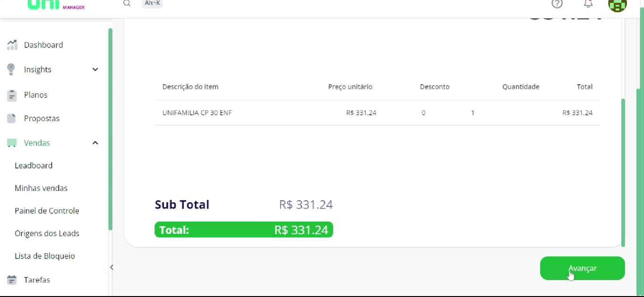Viewport: 644px width, 297px height.
Task: Open Painel de Controle
Action: coord(47,211)
